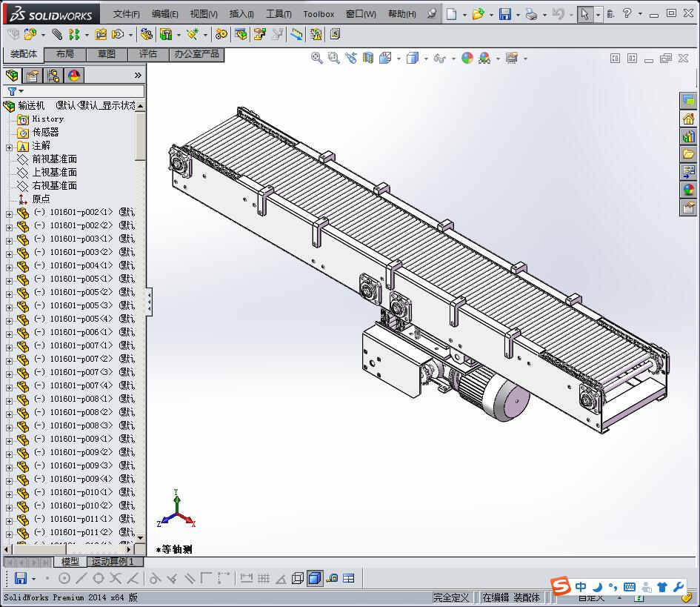Select 前视基准面 in feature tree
Viewport: 700px width, 607px height.
55,159
